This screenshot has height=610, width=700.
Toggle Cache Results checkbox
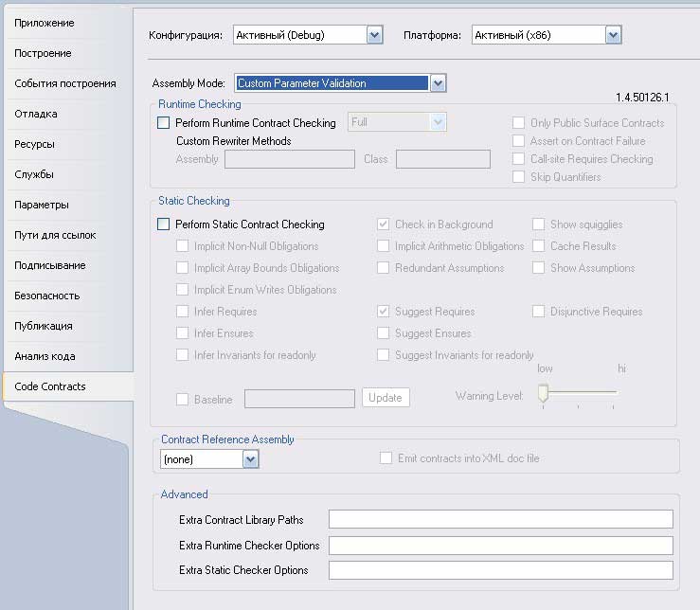point(538,246)
